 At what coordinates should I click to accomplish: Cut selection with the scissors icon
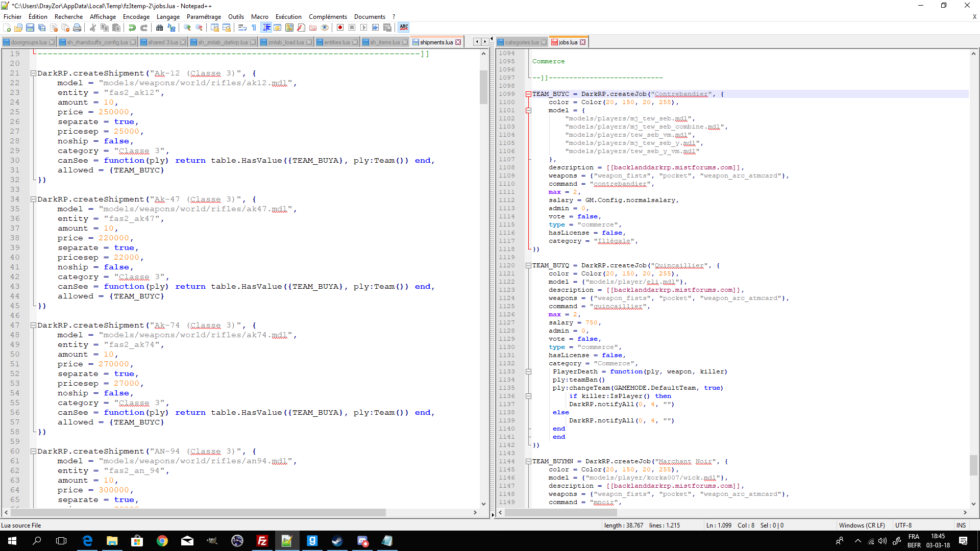[x=93, y=28]
